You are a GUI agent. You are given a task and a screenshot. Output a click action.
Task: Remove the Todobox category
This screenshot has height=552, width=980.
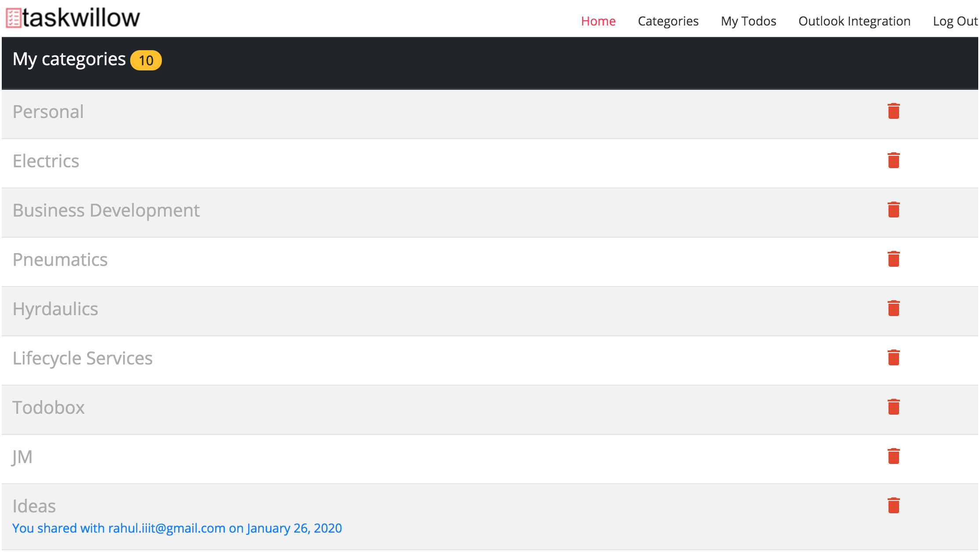click(893, 407)
